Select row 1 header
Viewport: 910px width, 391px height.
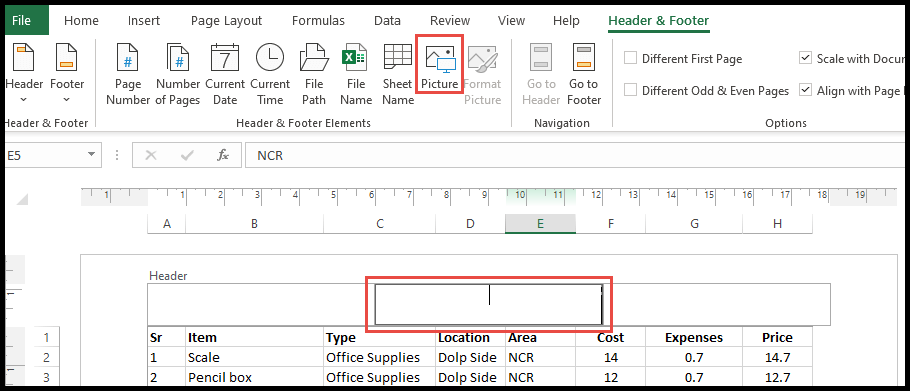tap(46, 337)
